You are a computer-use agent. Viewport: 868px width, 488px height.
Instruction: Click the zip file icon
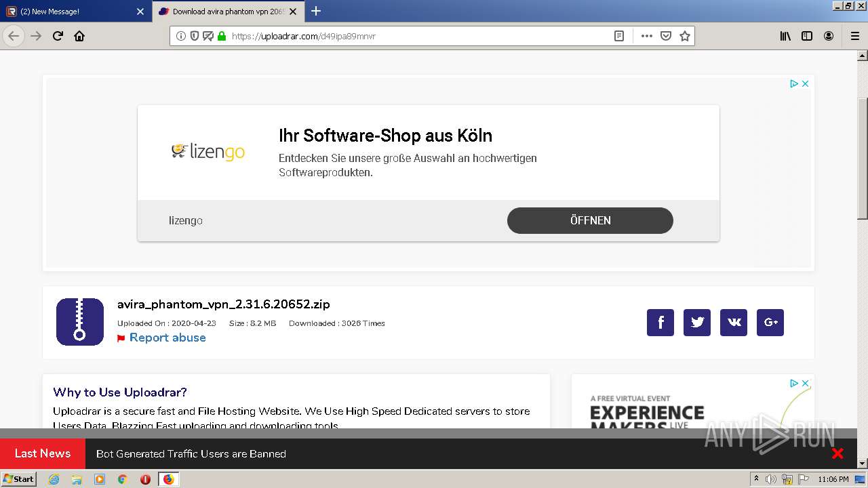coord(80,321)
